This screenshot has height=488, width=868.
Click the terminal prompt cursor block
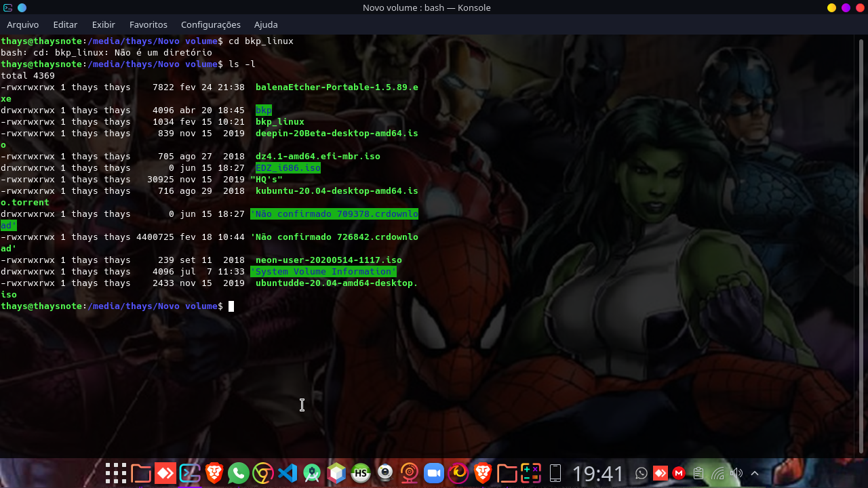[231, 306]
